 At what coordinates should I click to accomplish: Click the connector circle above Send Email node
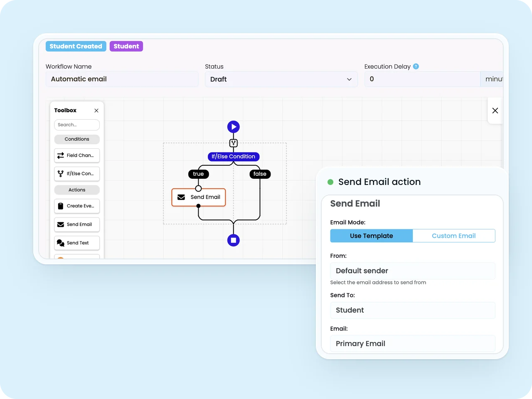click(x=198, y=188)
